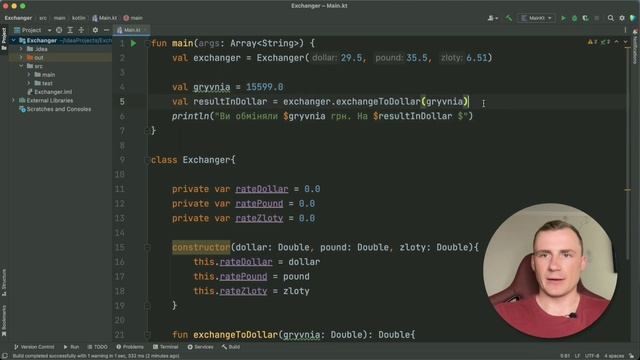Open IDE settings gear in top toolbar
This screenshot has width=640, height=360.
622,18
